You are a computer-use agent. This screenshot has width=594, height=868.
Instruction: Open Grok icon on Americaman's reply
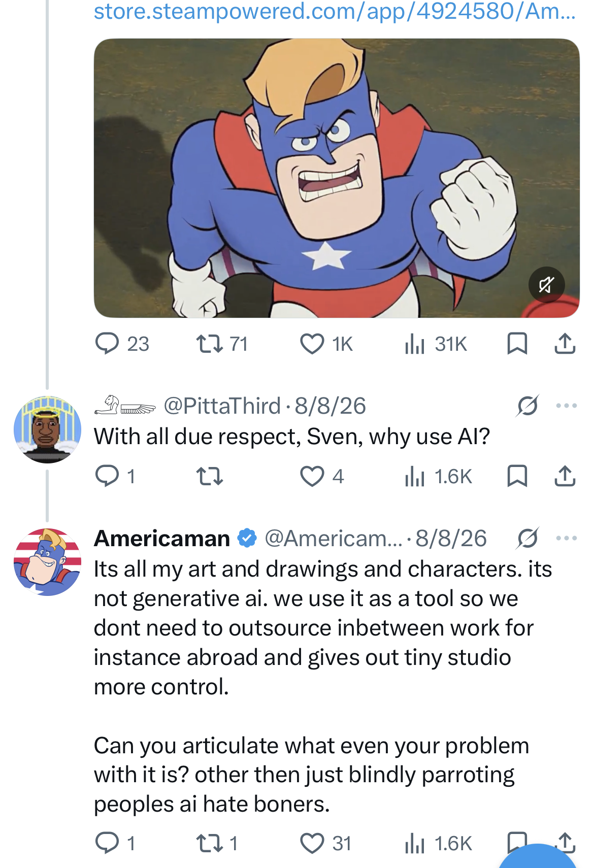pos(527,538)
